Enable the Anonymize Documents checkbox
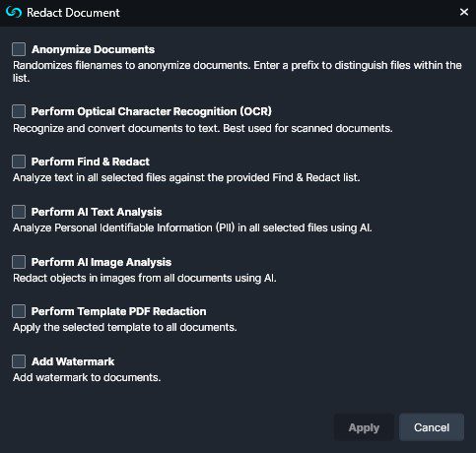Image resolution: width=476 pixels, height=453 pixels. click(x=19, y=49)
